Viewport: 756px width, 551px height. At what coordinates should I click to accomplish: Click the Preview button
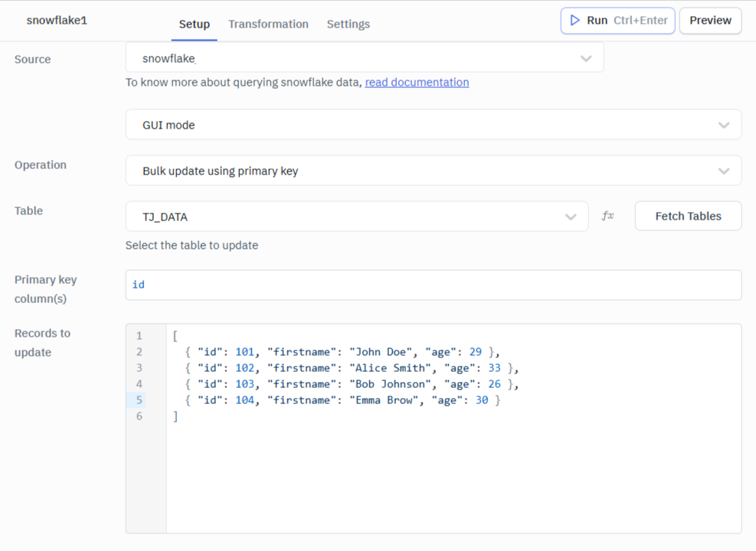tap(710, 21)
